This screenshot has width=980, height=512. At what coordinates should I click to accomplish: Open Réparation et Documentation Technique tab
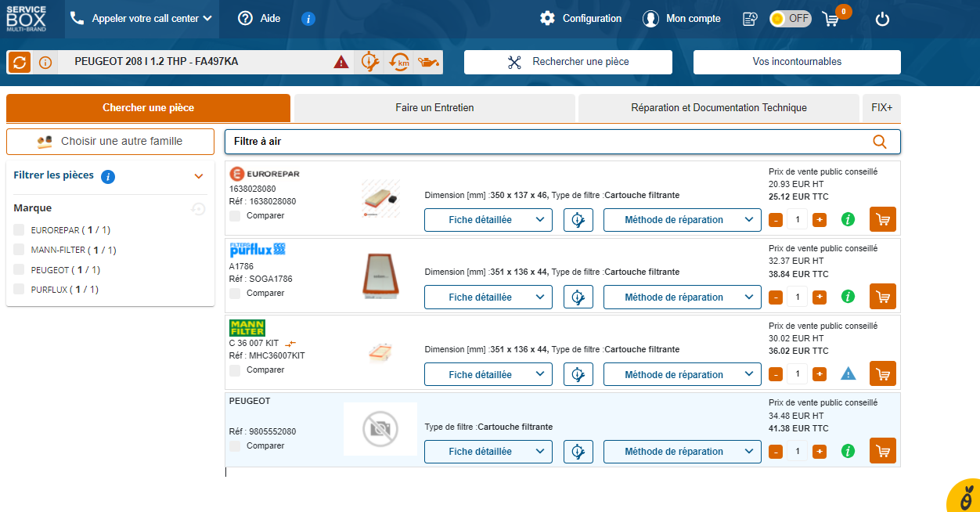point(719,108)
